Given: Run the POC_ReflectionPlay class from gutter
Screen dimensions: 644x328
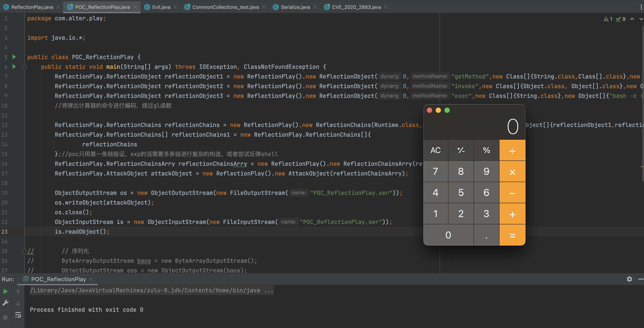Looking at the screenshot, I should point(14,57).
